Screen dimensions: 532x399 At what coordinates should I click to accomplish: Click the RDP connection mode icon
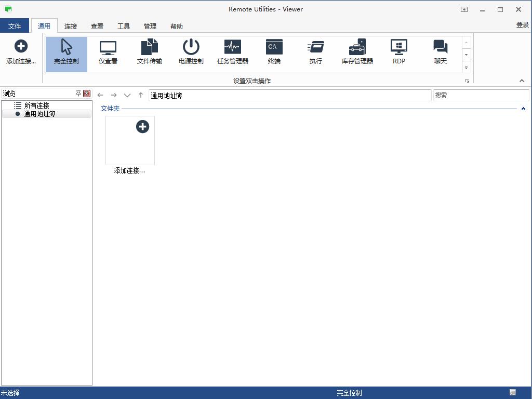pyautogui.click(x=398, y=51)
